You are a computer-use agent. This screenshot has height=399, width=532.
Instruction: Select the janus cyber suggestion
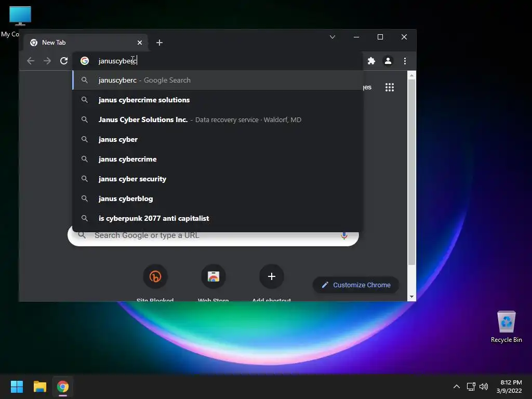[x=218, y=139]
